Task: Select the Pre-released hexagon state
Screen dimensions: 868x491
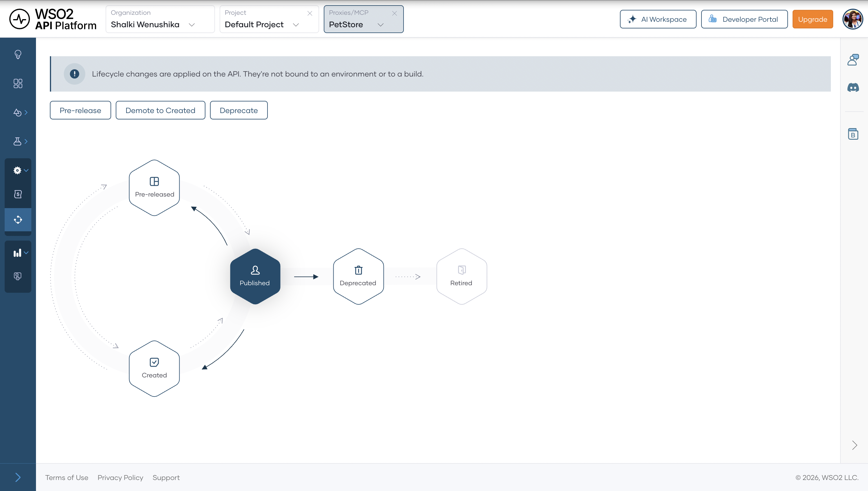Action: pos(154,188)
